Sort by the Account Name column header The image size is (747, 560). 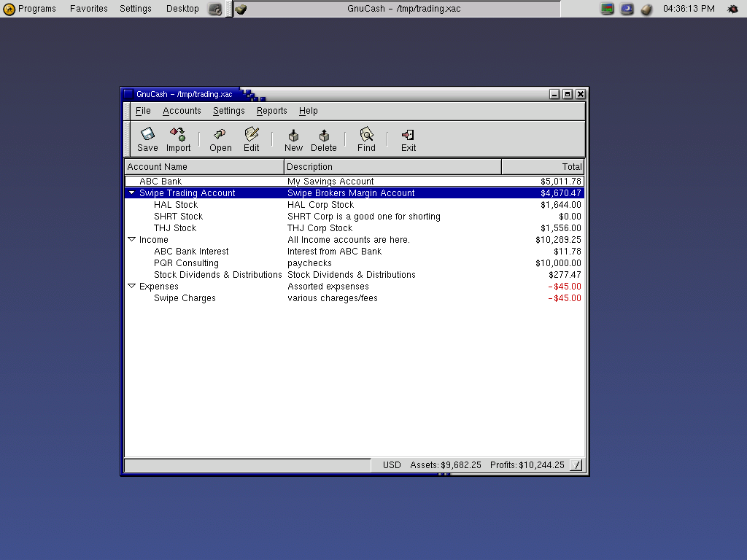(204, 167)
